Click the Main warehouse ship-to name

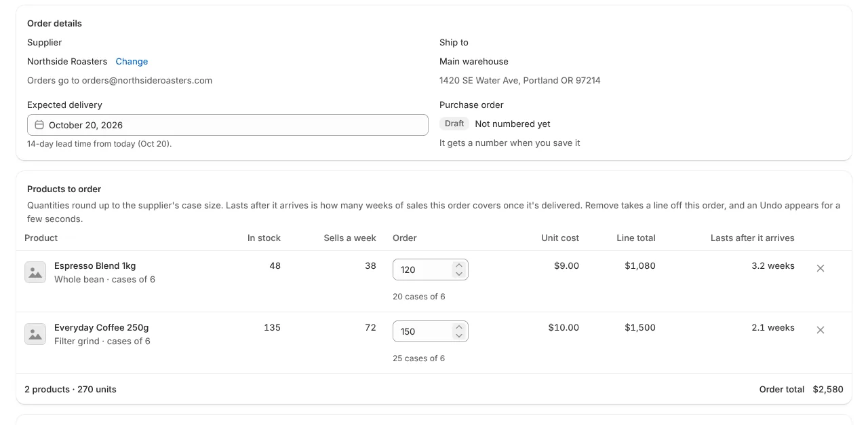click(474, 61)
